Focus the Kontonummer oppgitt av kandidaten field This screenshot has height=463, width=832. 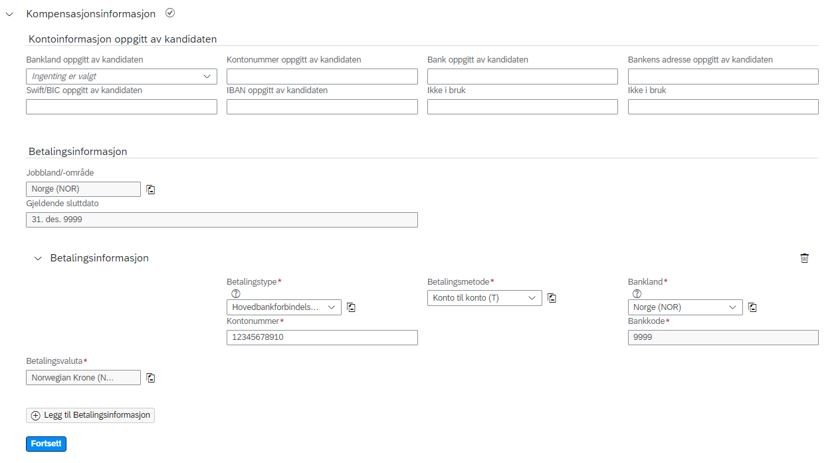[322, 76]
